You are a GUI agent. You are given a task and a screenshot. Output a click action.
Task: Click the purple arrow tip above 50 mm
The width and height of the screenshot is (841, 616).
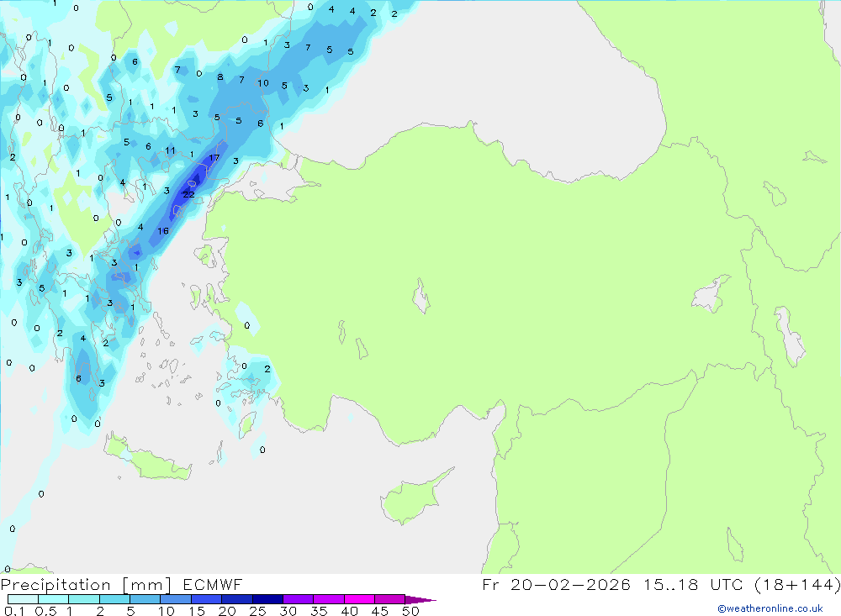[x=420, y=600]
